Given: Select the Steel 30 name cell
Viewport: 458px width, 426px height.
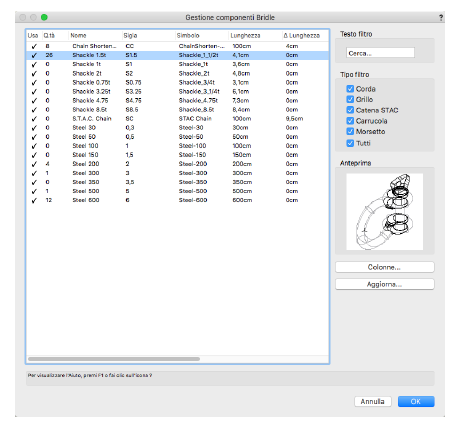Looking at the screenshot, I should pos(84,128).
